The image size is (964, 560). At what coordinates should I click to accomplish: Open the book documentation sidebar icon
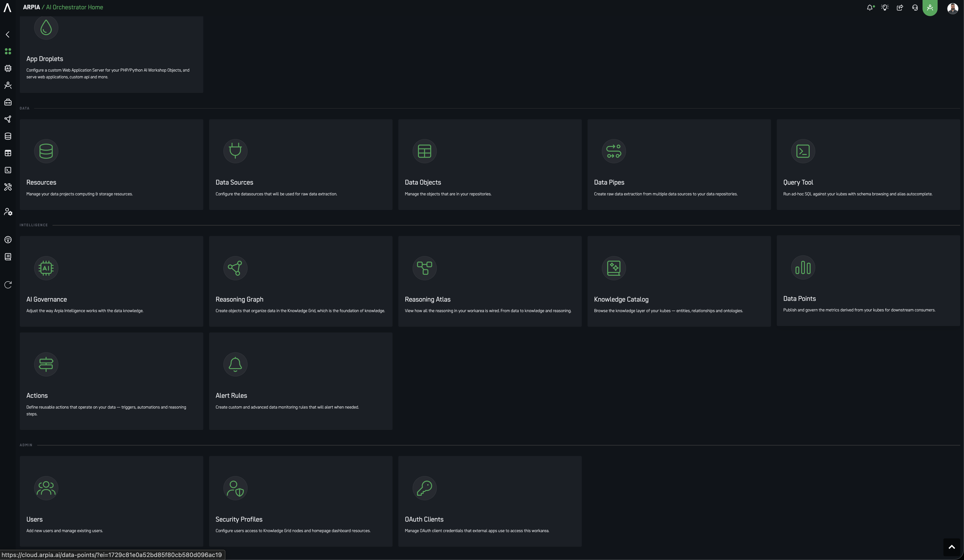[x=8, y=257]
